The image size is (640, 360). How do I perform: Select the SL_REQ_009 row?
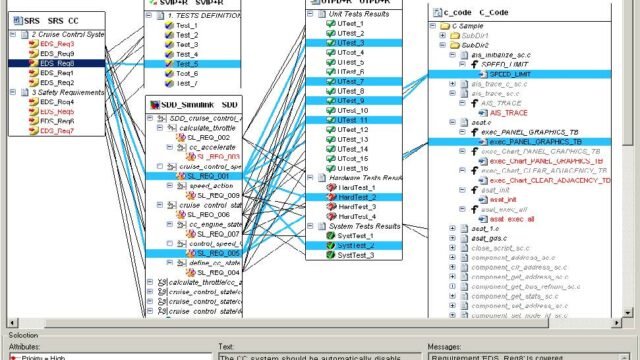tap(218, 196)
